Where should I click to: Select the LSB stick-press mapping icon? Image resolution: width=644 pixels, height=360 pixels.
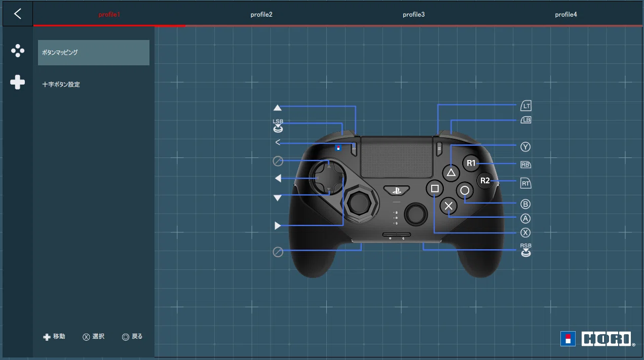pyautogui.click(x=278, y=126)
